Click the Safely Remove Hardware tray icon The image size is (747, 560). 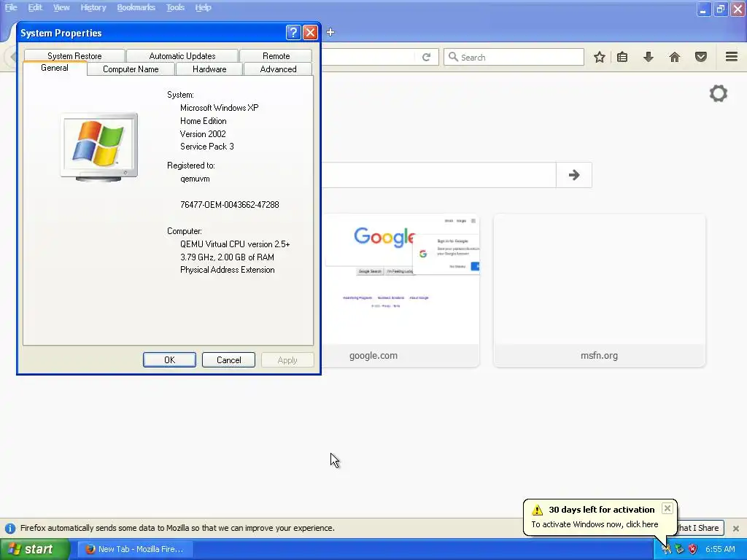[x=679, y=550]
